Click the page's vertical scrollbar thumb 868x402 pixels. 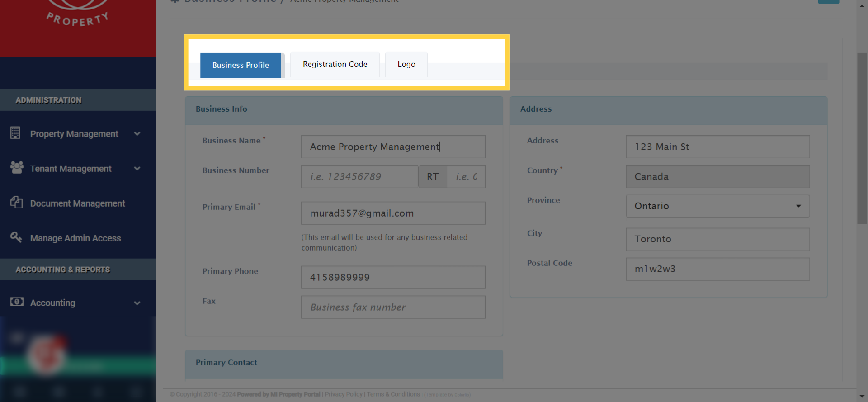pos(862,138)
